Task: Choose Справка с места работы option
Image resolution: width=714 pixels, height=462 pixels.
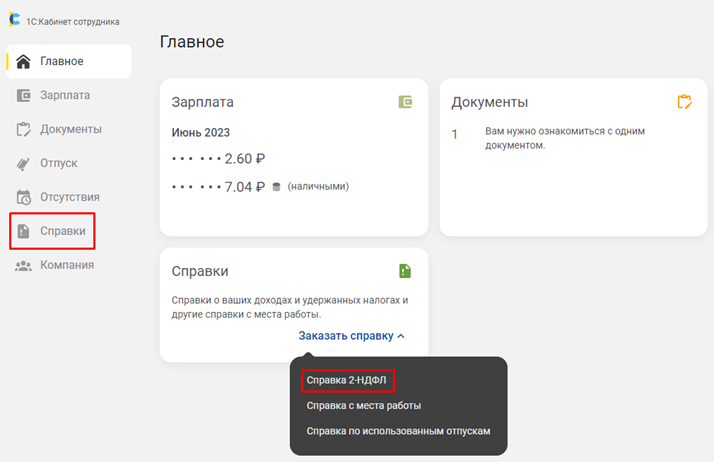Action: tap(363, 406)
